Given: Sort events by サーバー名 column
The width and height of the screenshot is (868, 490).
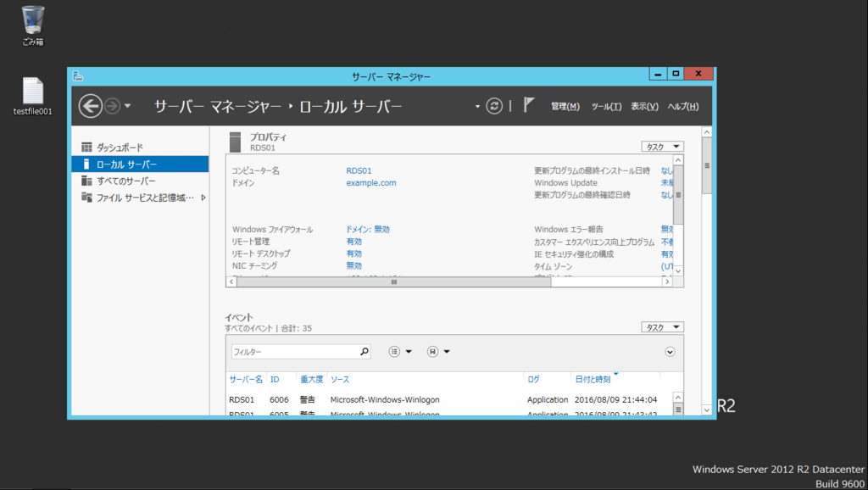Looking at the screenshot, I should click(246, 379).
